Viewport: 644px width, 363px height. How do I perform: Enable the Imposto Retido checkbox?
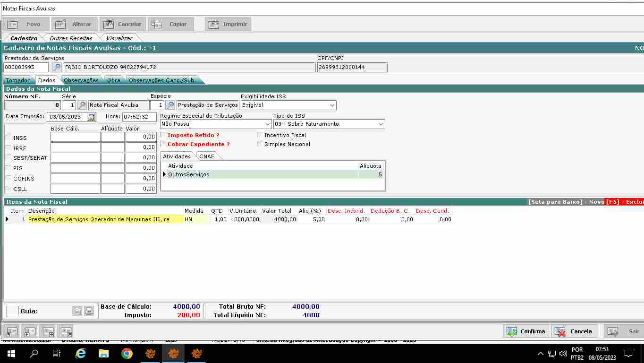[163, 135]
